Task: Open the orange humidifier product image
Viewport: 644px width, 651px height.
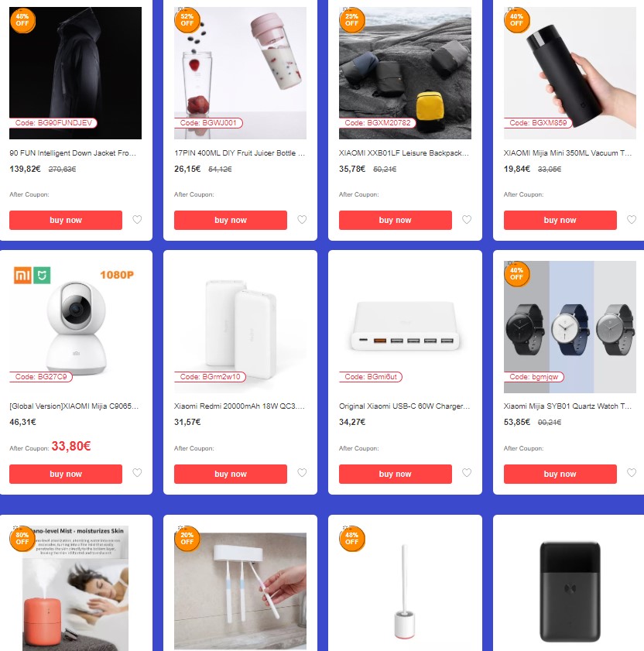Action: [x=76, y=588]
